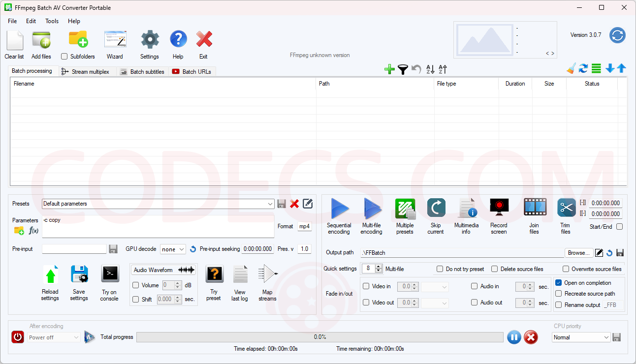Click Try on console icon
The width and height of the screenshot is (636, 364).
(110, 273)
